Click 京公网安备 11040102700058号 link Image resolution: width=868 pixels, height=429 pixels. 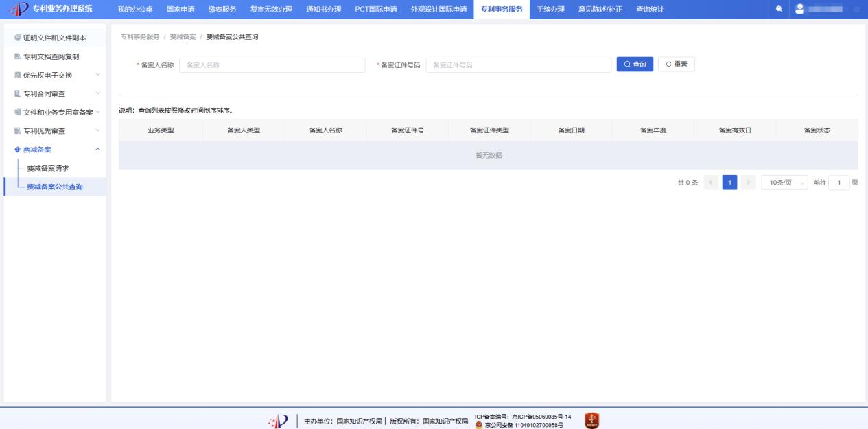(x=524, y=425)
